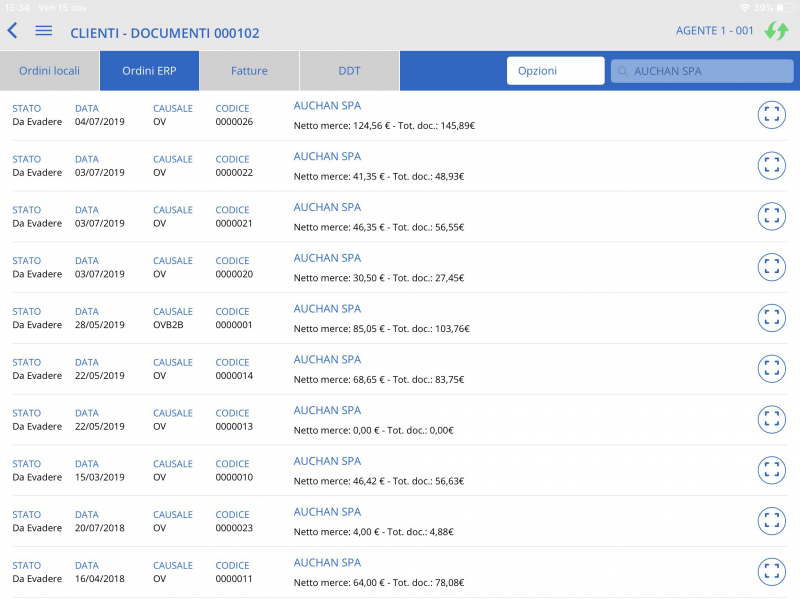The width and height of the screenshot is (800, 600).
Task: Open the DDT tab
Action: (349, 70)
